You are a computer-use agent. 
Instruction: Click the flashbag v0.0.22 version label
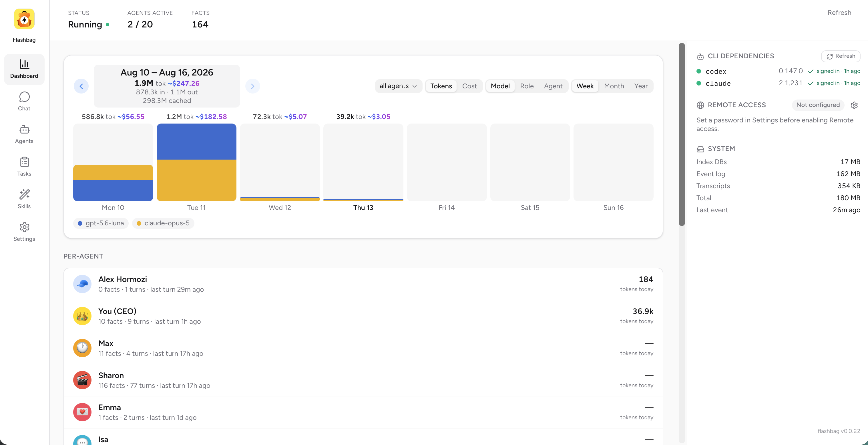tap(839, 431)
